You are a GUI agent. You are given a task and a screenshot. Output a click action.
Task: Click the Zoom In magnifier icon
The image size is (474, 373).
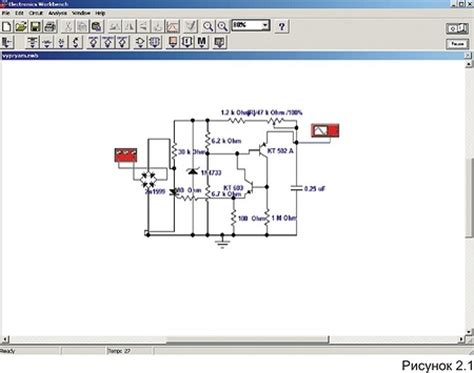tap(222, 26)
